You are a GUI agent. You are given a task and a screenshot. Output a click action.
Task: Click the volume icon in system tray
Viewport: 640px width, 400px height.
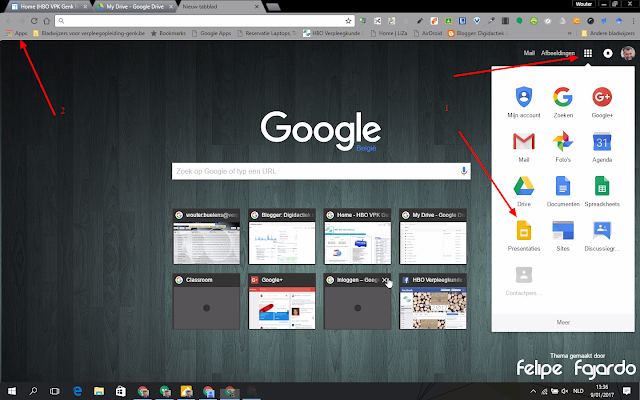pyautogui.click(x=565, y=391)
